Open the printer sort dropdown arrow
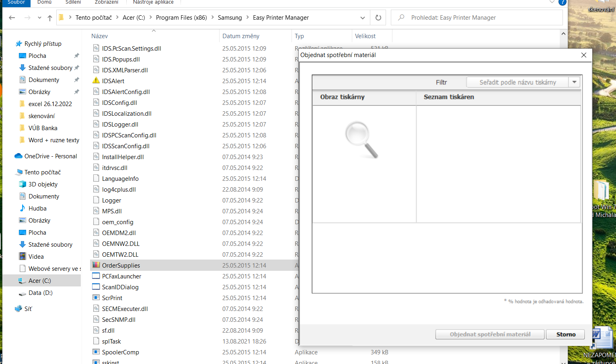 (575, 82)
